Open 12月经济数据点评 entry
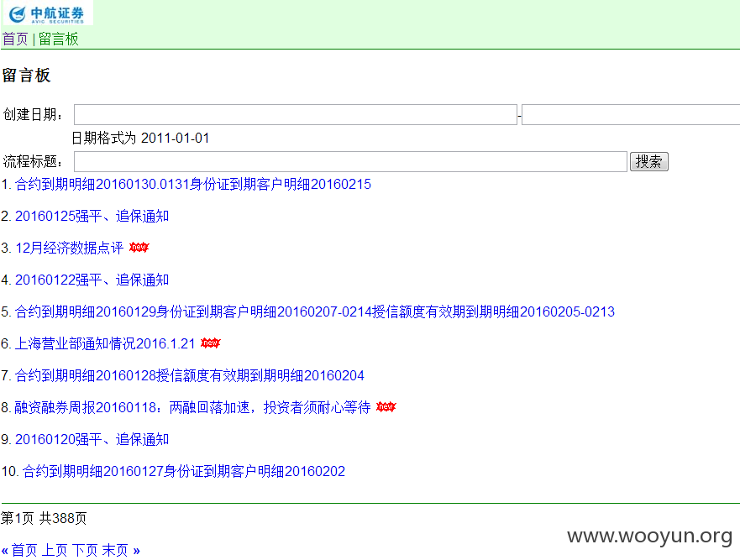Screen dimensions: 740x560 coord(70,248)
